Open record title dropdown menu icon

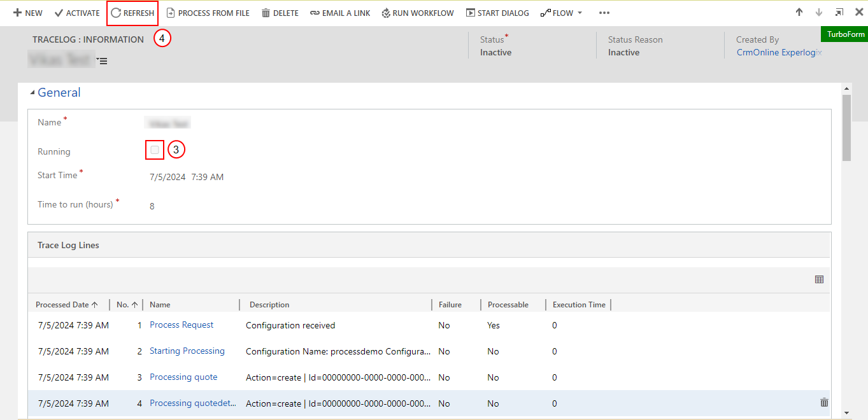point(102,60)
